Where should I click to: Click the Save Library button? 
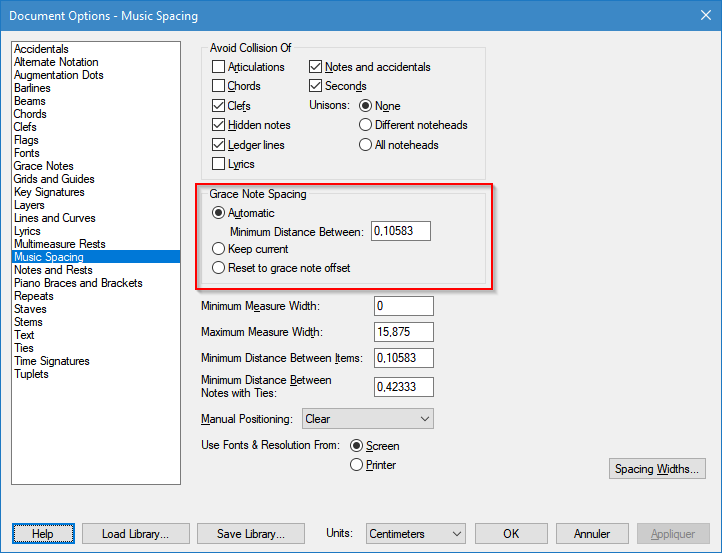pos(249,534)
